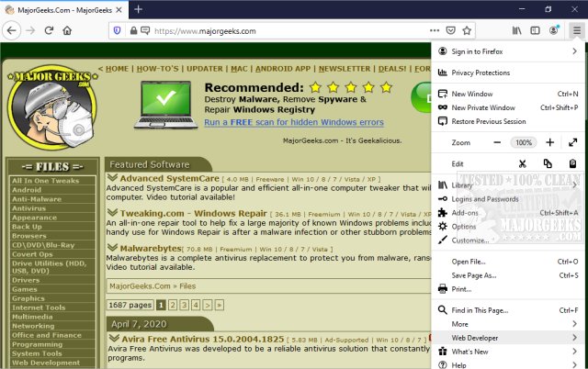Open Options with gear icon
This screenshot has width=588, height=369.
[508, 227]
